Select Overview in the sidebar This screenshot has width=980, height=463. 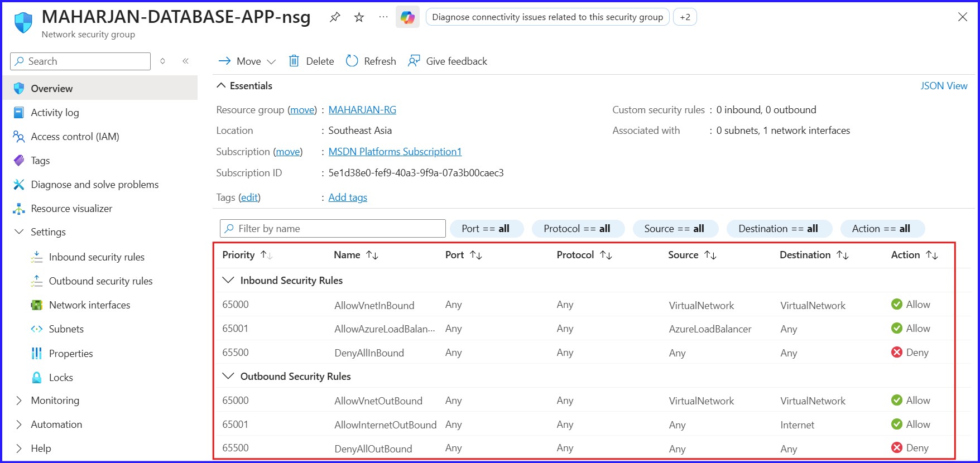100,88
